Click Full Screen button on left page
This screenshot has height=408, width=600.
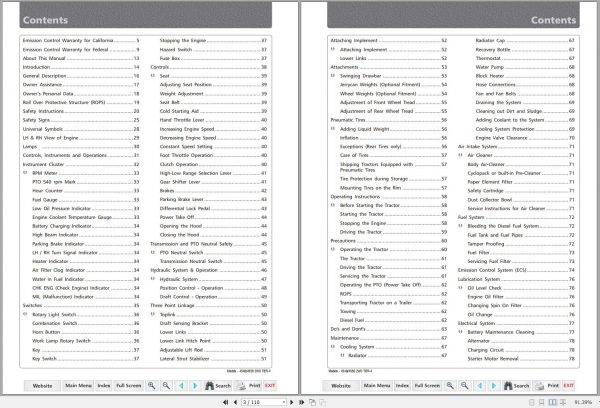[x=129, y=385]
